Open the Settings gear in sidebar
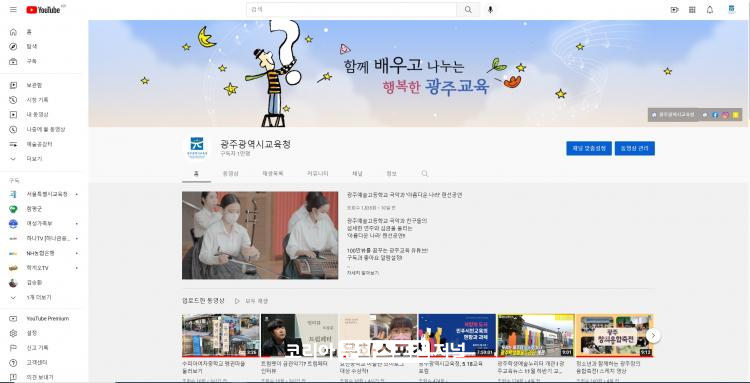This screenshot has height=383, width=750. coord(13,333)
